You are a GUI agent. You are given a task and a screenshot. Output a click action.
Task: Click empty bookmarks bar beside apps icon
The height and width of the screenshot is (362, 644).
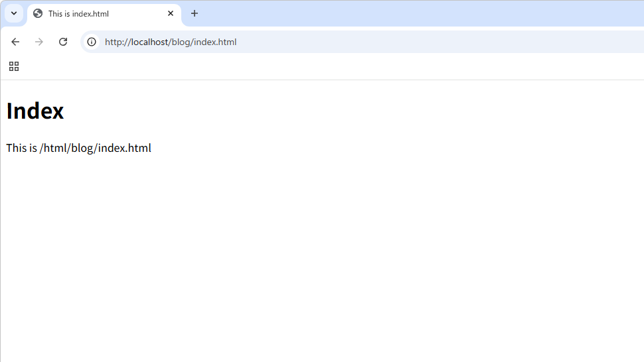tap(266, 66)
